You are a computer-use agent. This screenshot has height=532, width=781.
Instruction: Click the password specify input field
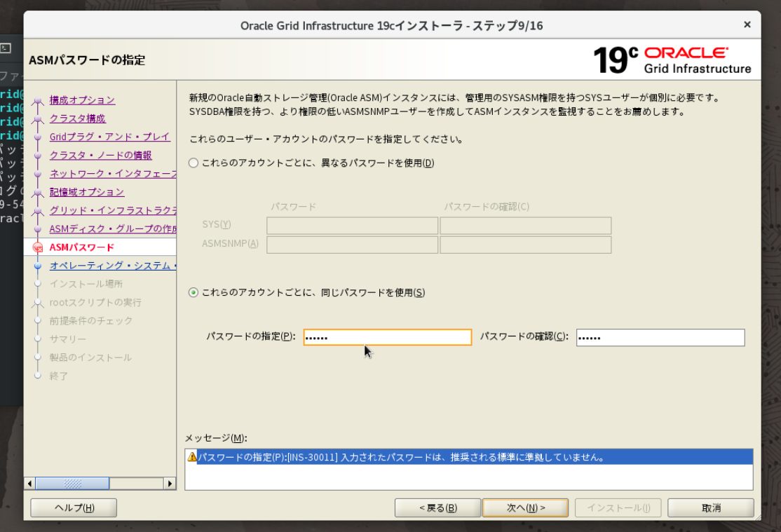tap(388, 337)
